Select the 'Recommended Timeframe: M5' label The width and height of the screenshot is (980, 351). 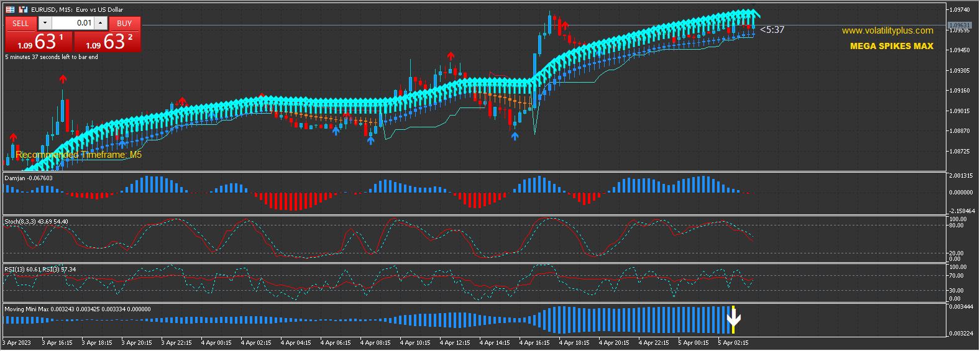(78, 155)
